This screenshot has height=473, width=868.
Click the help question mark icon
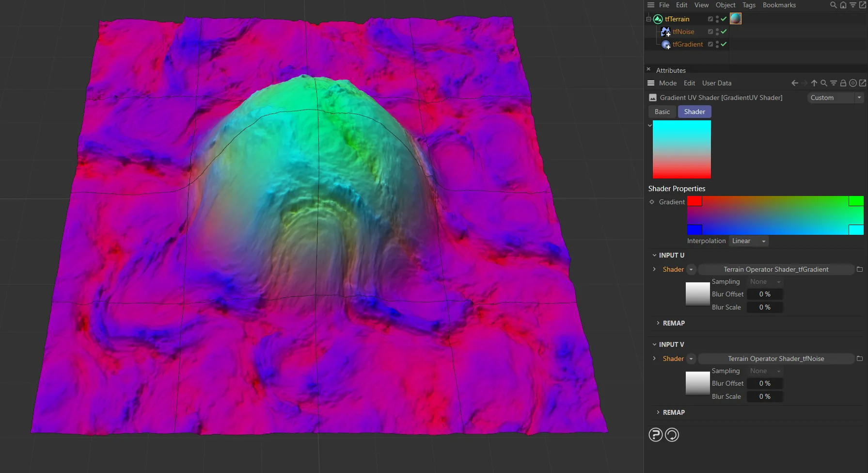click(655, 435)
